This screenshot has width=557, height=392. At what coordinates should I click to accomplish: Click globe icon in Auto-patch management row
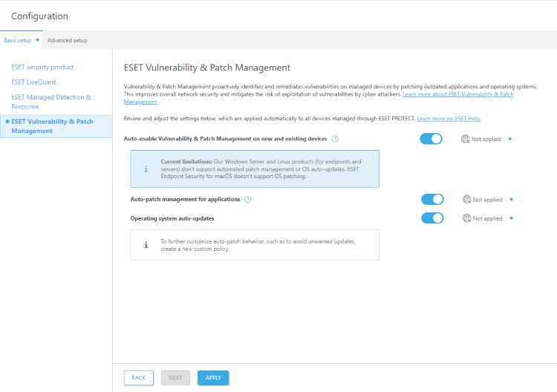pyautogui.click(x=467, y=200)
